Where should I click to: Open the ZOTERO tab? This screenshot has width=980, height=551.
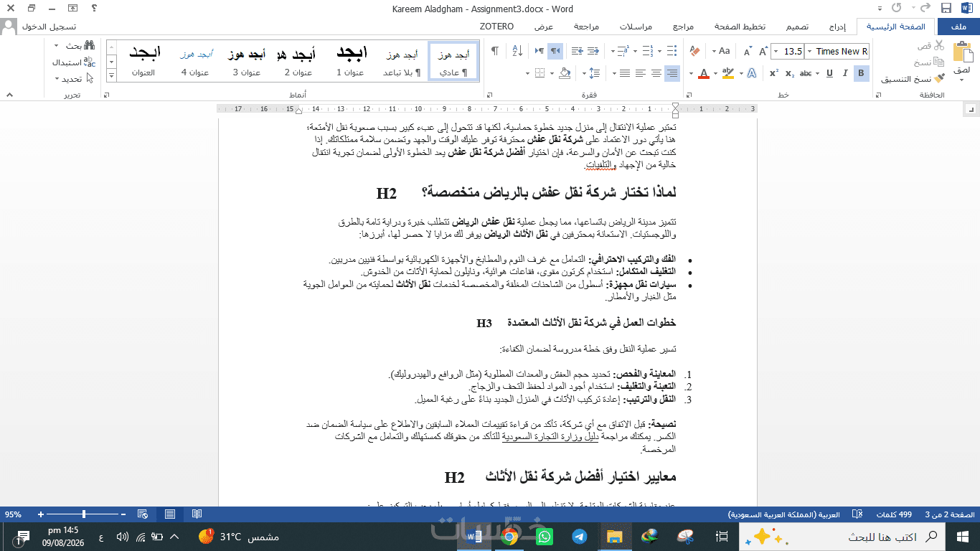click(496, 27)
